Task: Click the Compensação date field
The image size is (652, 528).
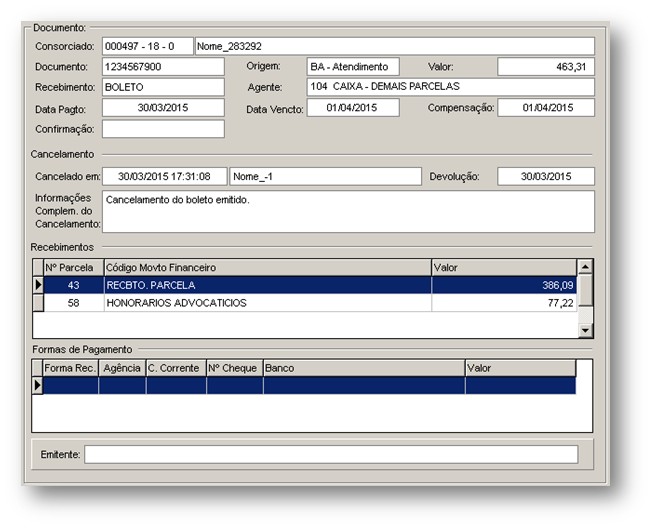Action: pos(546,108)
